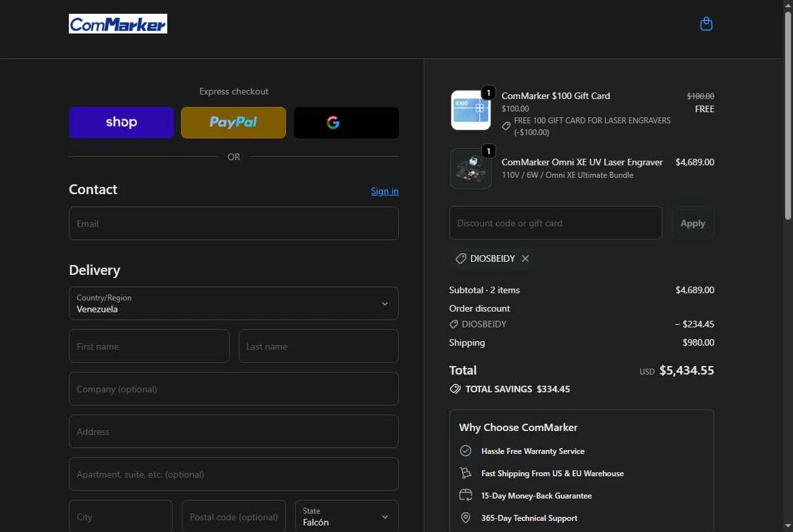Click the 'ComMarker Omni XE UV Laser Engraver' title
This screenshot has height=532, width=793.
pyautogui.click(x=582, y=162)
